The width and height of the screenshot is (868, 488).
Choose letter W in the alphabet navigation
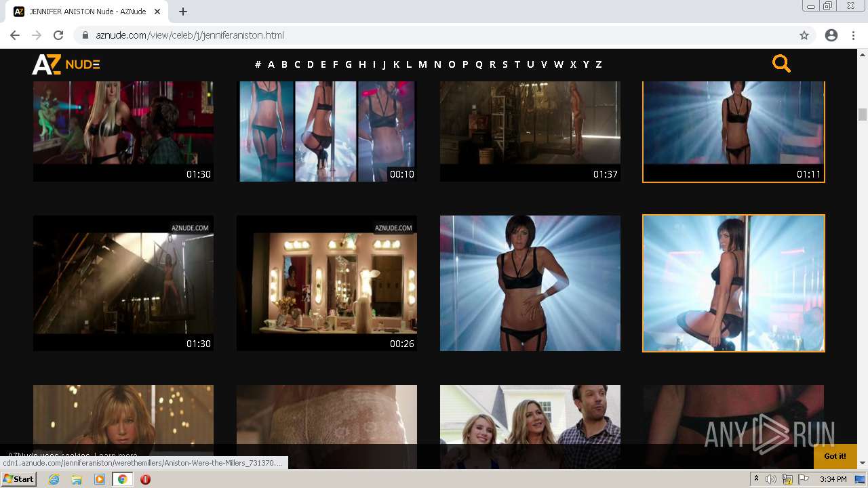click(559, 64)
